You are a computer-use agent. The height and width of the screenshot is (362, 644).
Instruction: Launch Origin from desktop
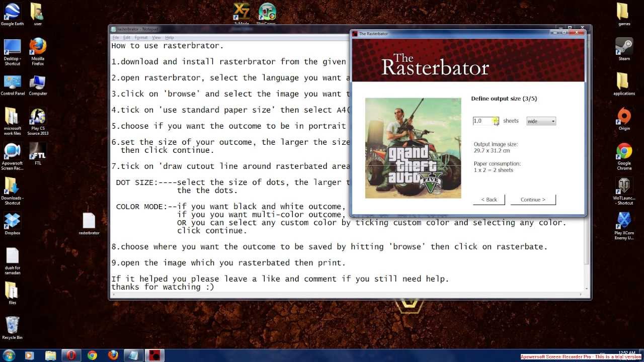tap(624, 119)
